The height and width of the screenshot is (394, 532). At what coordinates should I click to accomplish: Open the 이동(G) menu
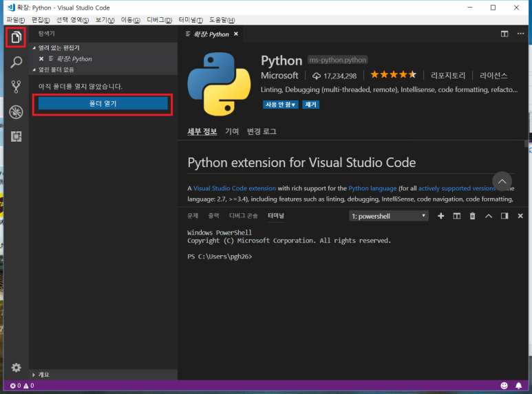pyautogui.click(x=131, y=20)
